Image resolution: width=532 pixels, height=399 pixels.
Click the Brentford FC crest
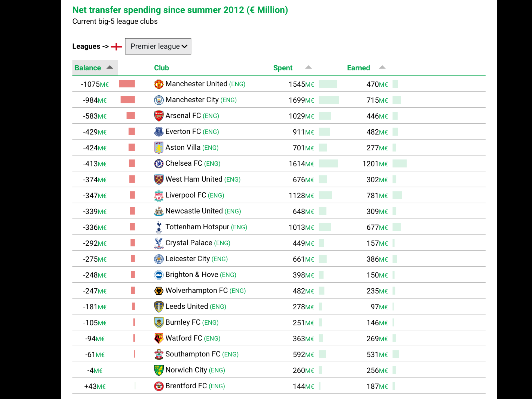[159, 386]
